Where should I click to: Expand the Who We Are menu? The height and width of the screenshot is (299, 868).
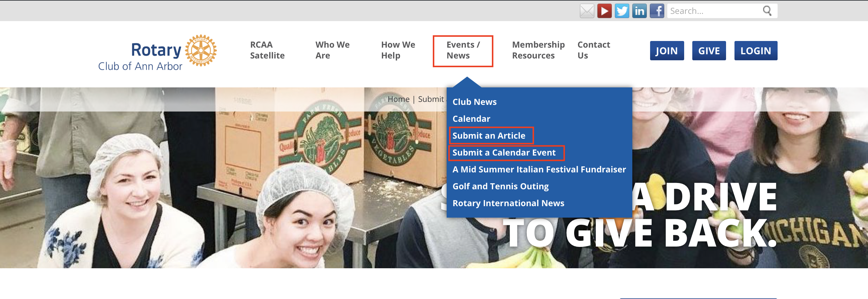coord(332,50)
